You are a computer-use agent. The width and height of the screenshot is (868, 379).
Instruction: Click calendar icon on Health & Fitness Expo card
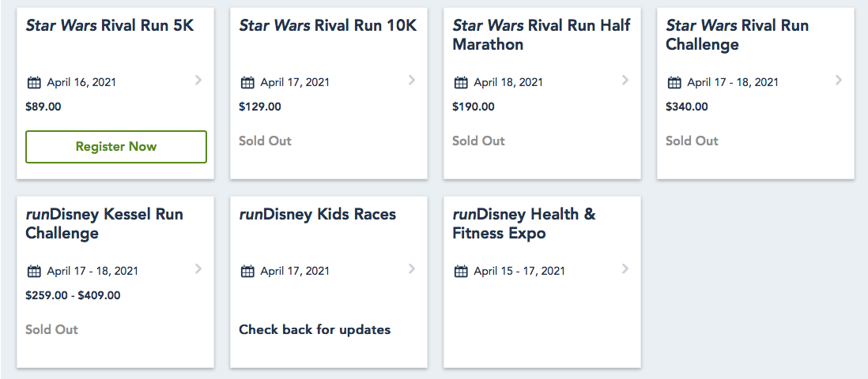pos(461,271)
